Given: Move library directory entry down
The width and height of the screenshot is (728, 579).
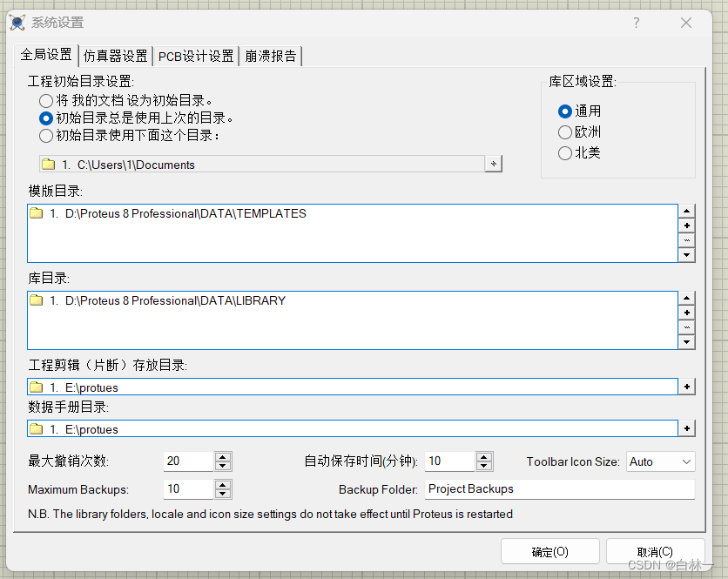Looking at the screenshot, I should pyautogui.click(x=687, y=342).
